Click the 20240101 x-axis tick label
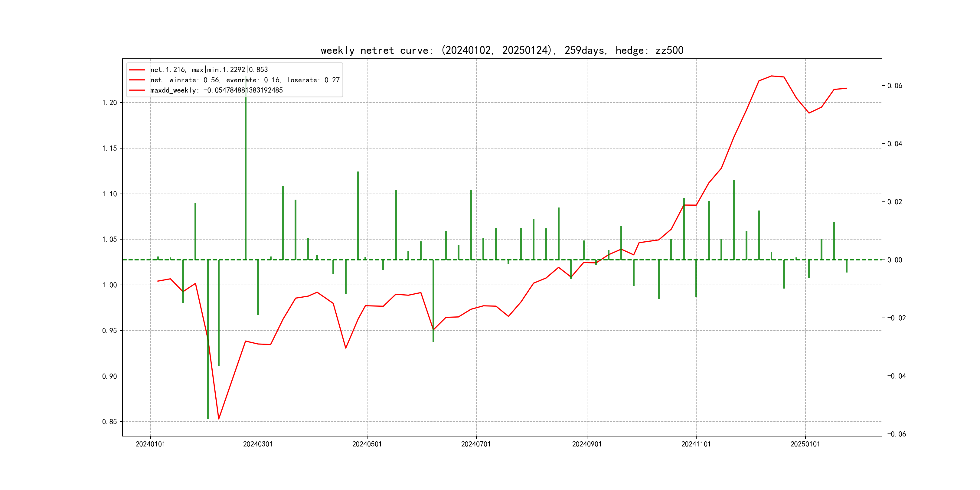980x490 pixels. coord(150,444)
